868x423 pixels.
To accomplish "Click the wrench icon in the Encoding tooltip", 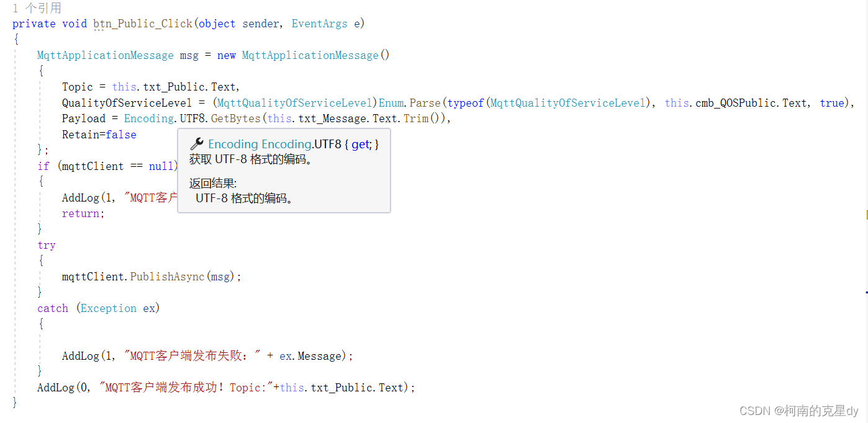I will click(x=197, y=143).
